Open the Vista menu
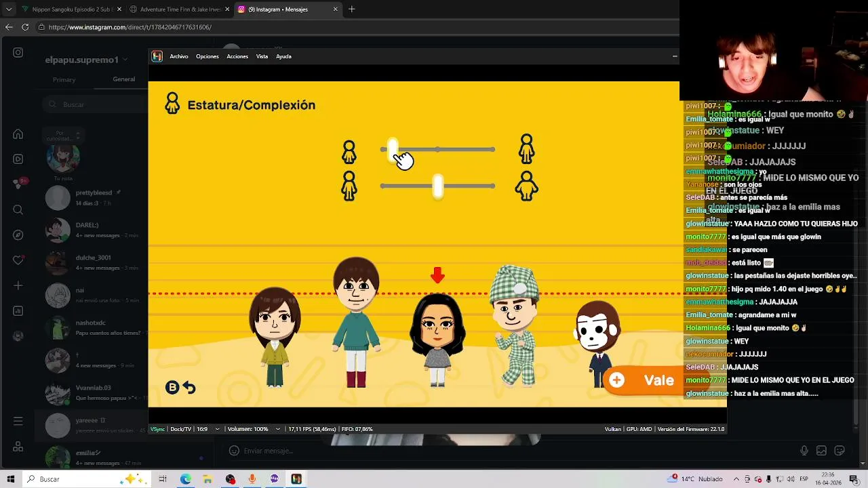The height and width of the screenshot is (488, 868). (262, 56)
